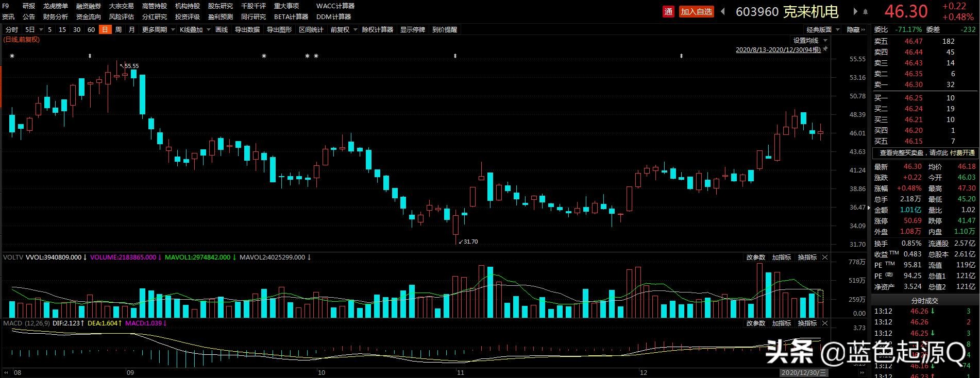
Task: Click the 区间统计 range statistics button
Action: coord(311,30)
